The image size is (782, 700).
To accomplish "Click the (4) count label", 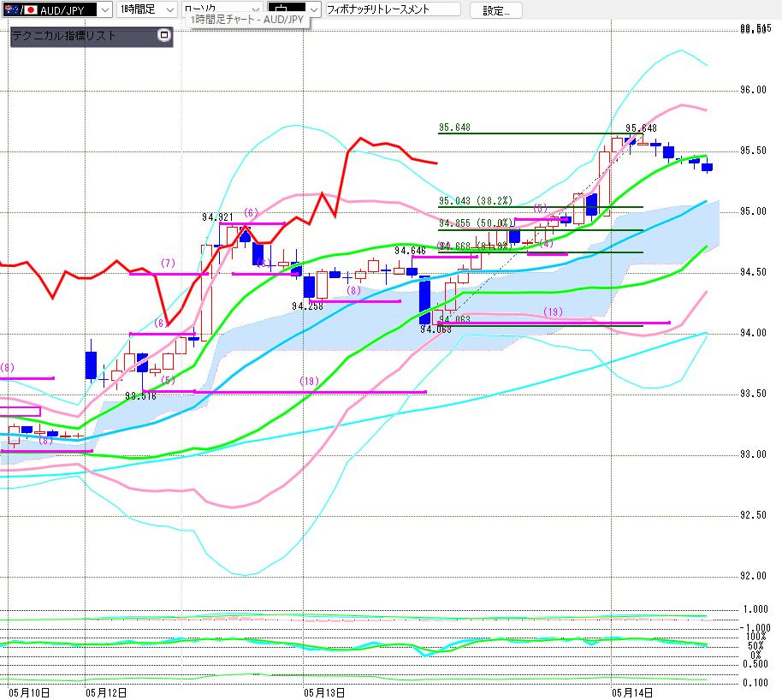I will tap(546, 244).
